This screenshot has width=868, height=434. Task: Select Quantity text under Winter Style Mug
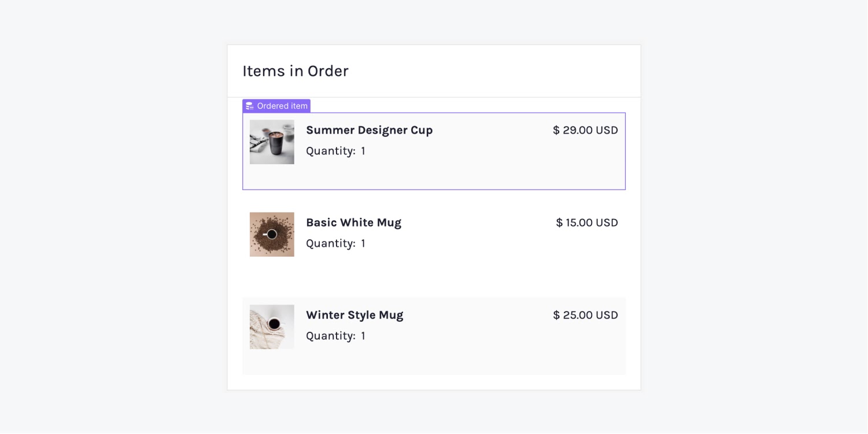pos(331,336)
